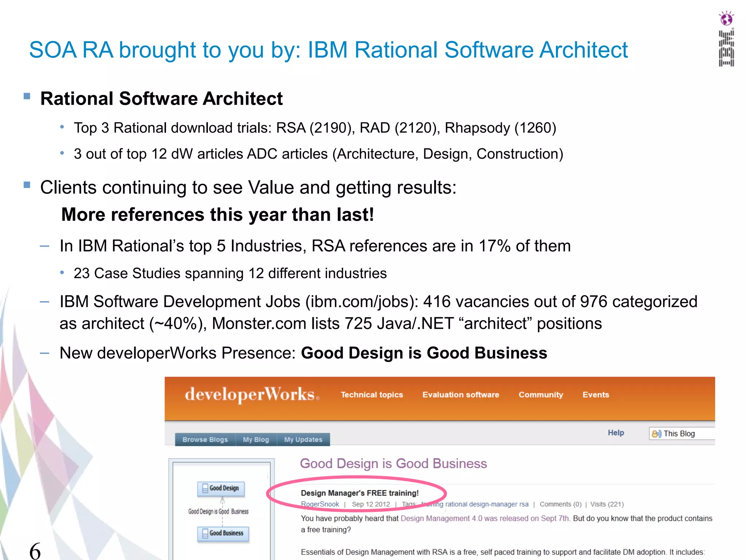Open the This Blog search scope dropdown
This screenshot has height=560, width=747.
coord(682,433)
